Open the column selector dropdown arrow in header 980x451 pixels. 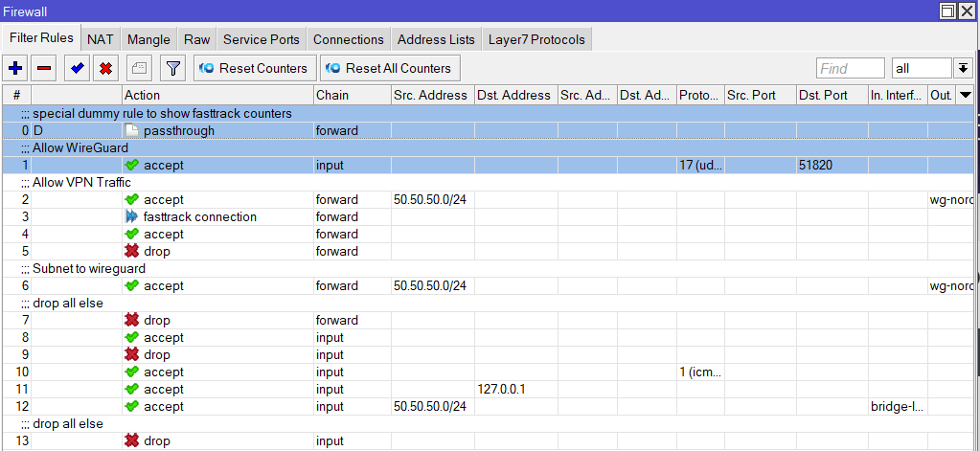point(965,95)
